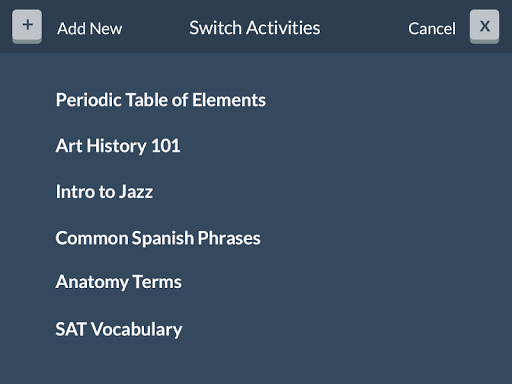
Task: Load the Spanish phrases activity
Action: click(x=158, y=238)
